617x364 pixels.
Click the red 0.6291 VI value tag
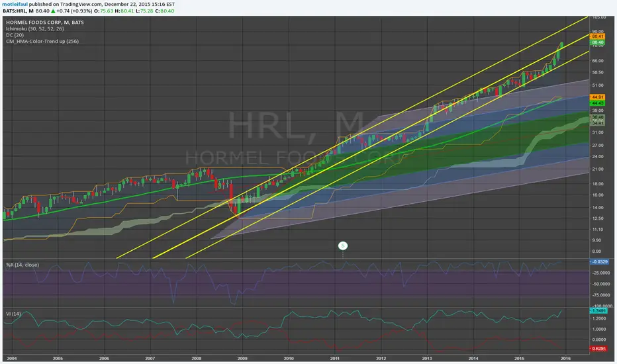click(x=598, y=349)
